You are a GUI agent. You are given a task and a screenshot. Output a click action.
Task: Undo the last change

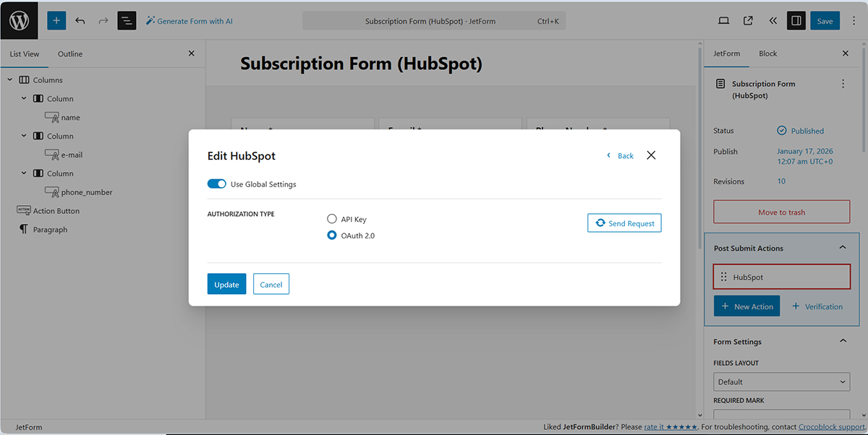pyautogui.click(x=80, y=21)
